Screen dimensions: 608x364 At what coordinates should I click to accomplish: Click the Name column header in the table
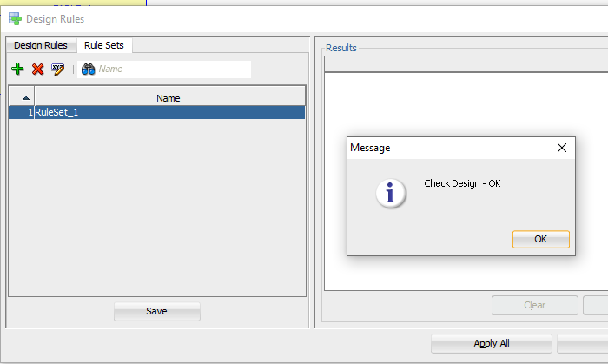(x=169, y=98)
